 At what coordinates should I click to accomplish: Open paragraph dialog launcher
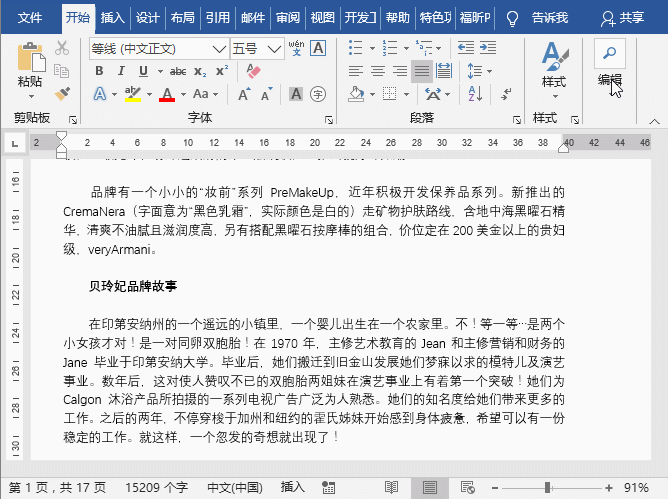pos(517,120)
